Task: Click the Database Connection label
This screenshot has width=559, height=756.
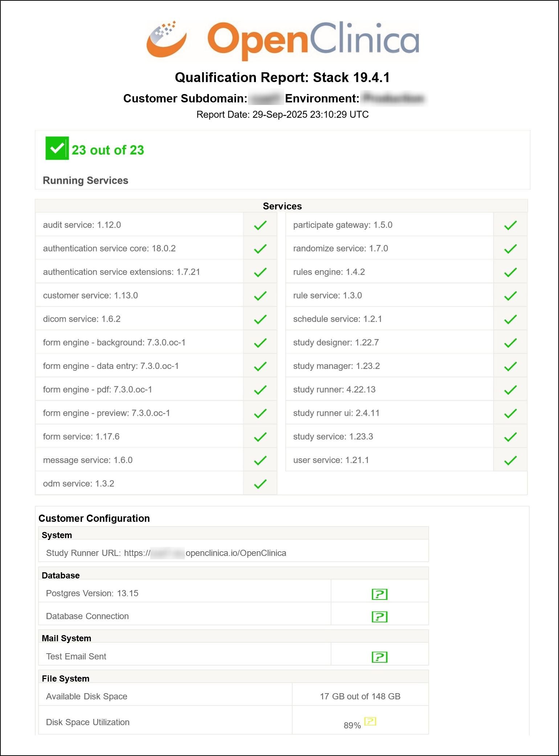Action: pyautogui.click(x=87, y=616)
